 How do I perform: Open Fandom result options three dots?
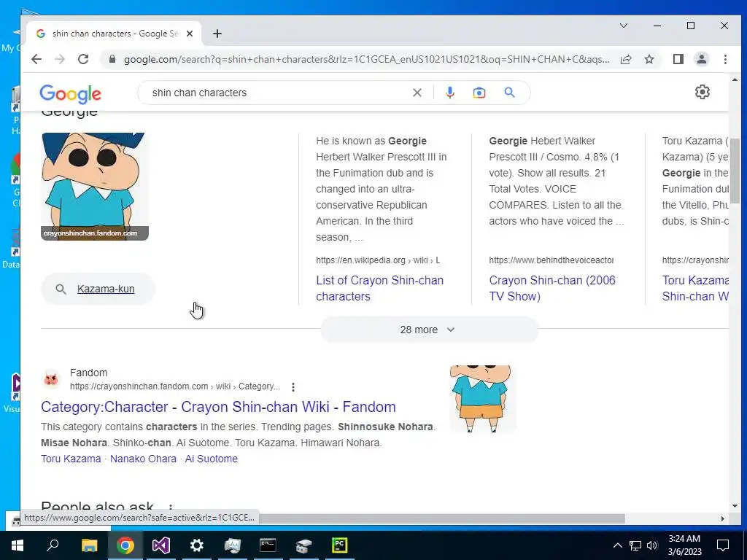[293, 386]
